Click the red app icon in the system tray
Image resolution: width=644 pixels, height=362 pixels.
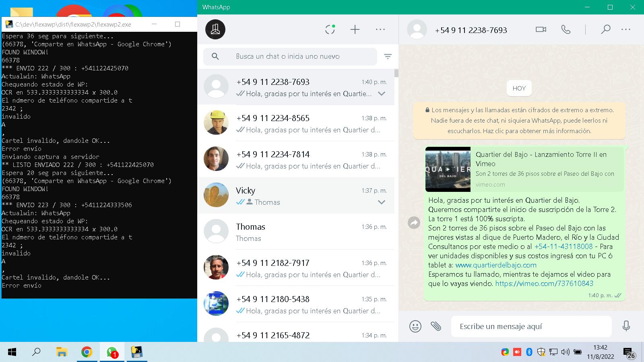[x=517, y=352]
